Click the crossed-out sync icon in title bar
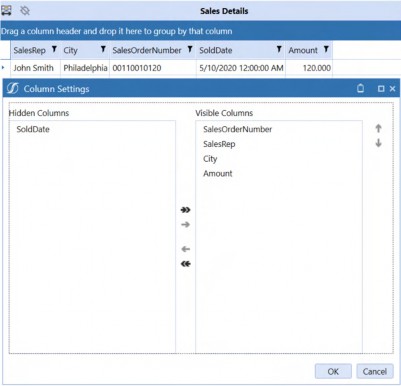The width and height of the screenshot is (401, 386). tap(25, 11)
